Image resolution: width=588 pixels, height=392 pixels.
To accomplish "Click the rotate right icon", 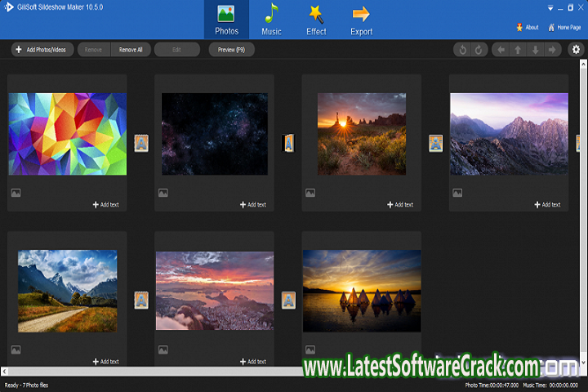I will (479, 50).
